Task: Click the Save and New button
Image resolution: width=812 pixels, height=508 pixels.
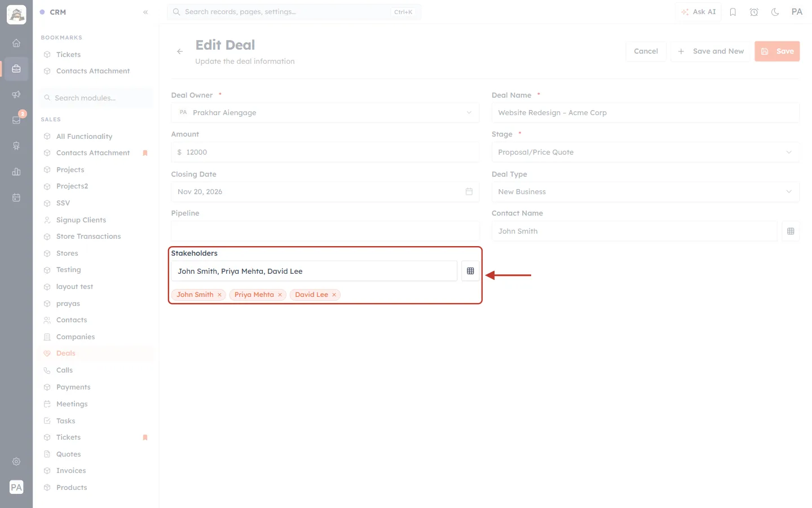Action: 710,51
